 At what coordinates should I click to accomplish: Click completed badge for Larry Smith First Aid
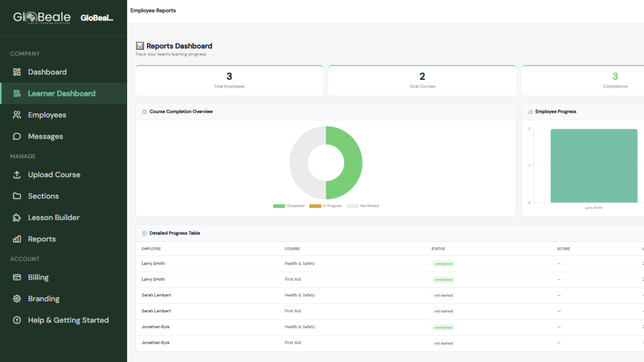pos(443,280)
